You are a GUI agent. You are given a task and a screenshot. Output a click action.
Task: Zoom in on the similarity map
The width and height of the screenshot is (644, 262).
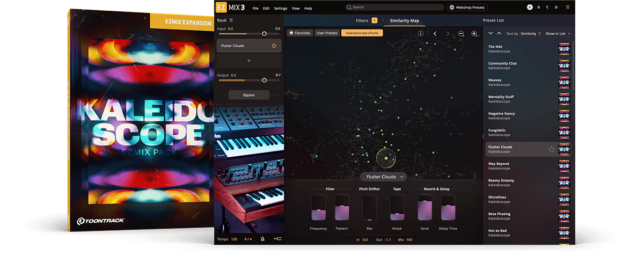coord(474,33)
